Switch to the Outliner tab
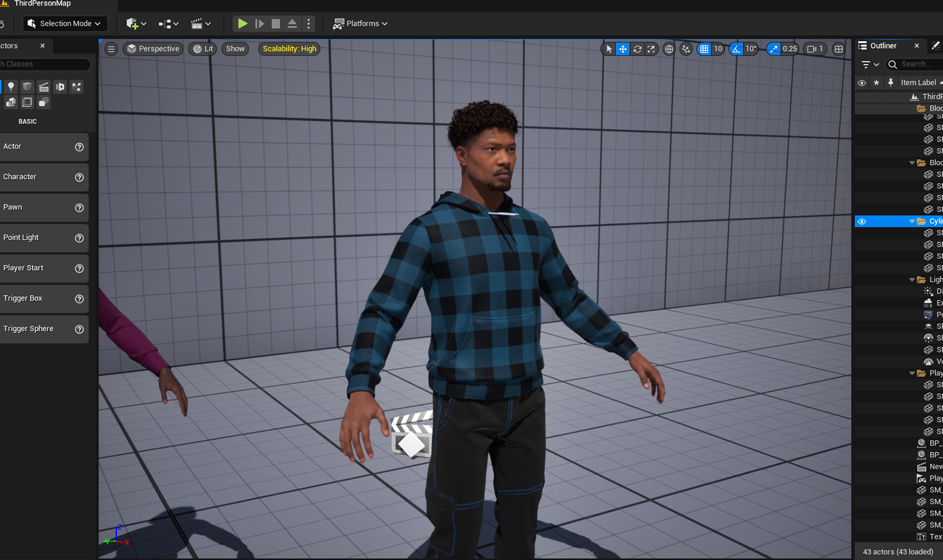 (883, 45)
